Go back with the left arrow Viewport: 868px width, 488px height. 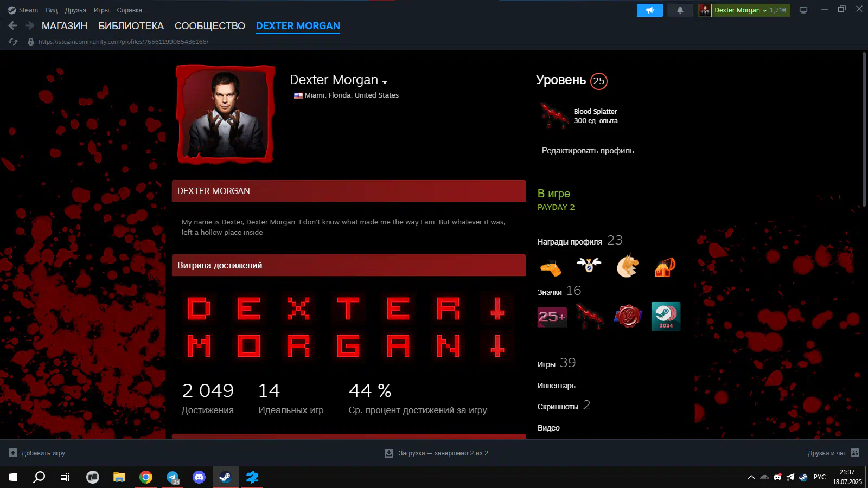point(12,25)
